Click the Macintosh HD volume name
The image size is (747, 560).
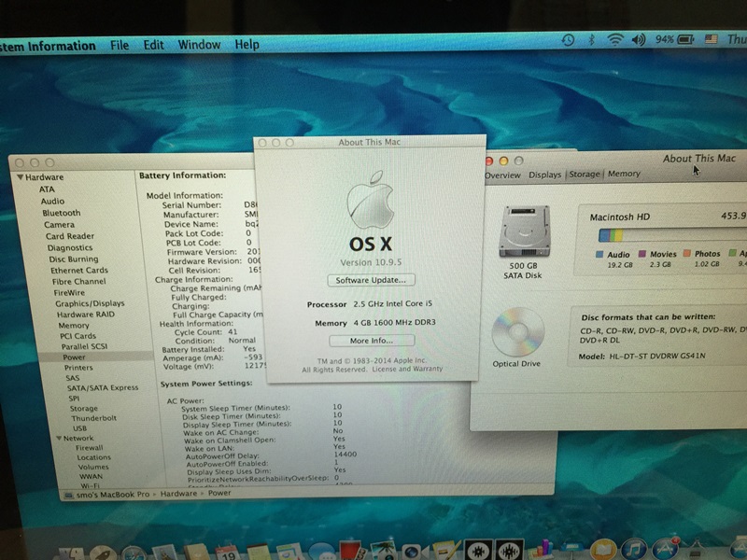coord(620,217)
